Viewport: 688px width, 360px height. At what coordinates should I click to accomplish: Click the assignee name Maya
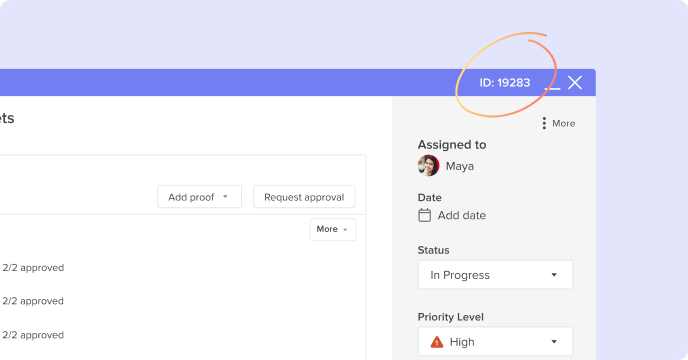[x=459, y=166]
